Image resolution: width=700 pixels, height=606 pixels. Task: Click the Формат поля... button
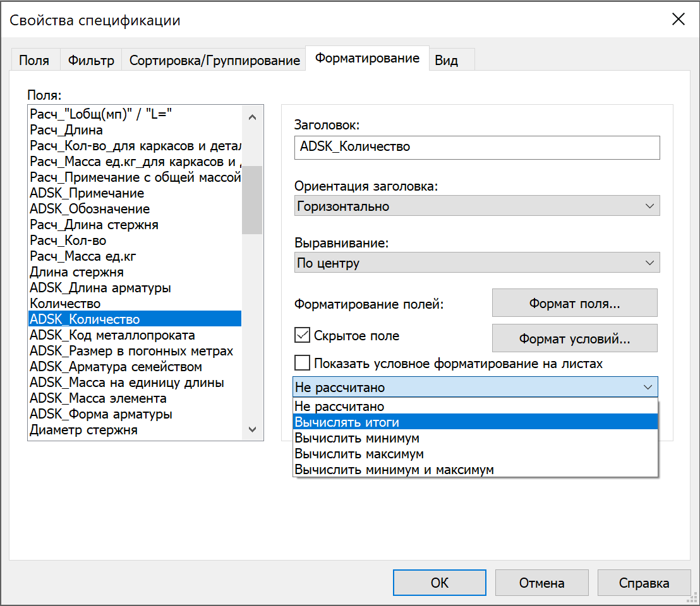click(x=574, y=303)
